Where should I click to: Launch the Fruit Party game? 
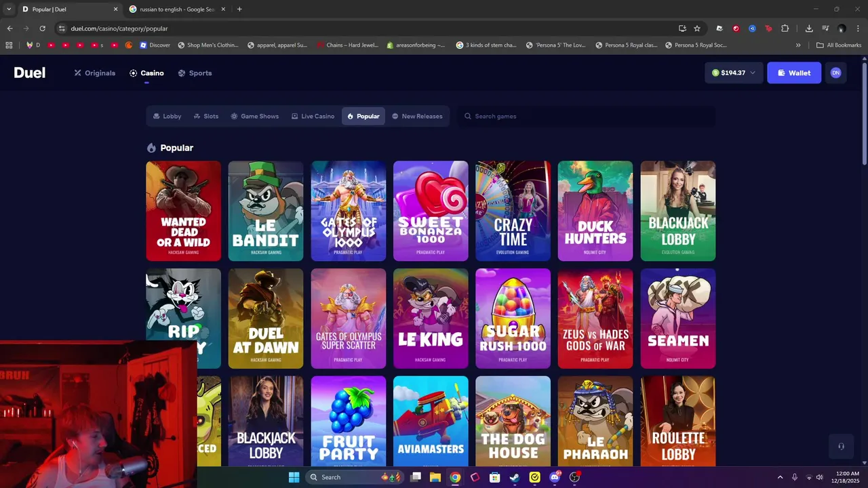349,421
